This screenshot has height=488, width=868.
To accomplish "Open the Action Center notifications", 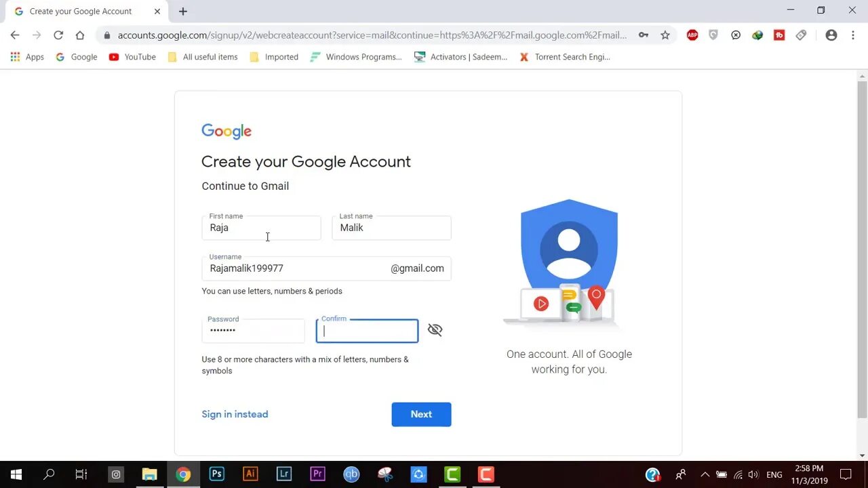I will 846,474.
